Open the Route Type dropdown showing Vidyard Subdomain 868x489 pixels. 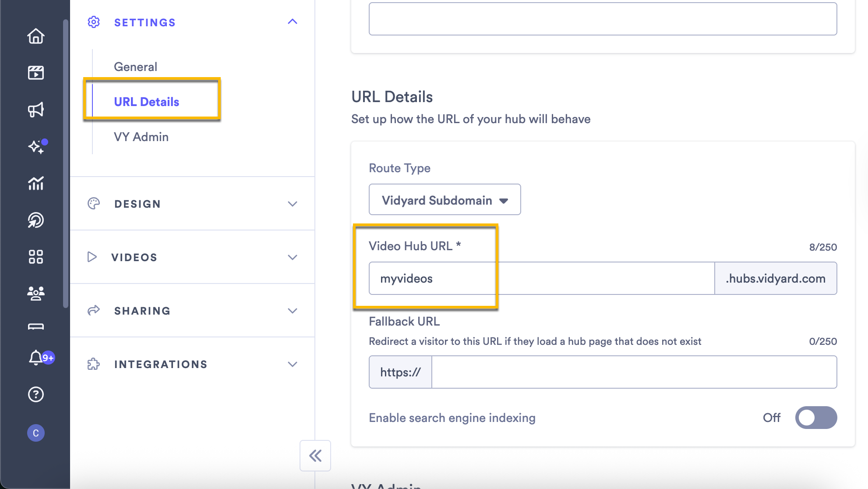(x=444, y=200)
